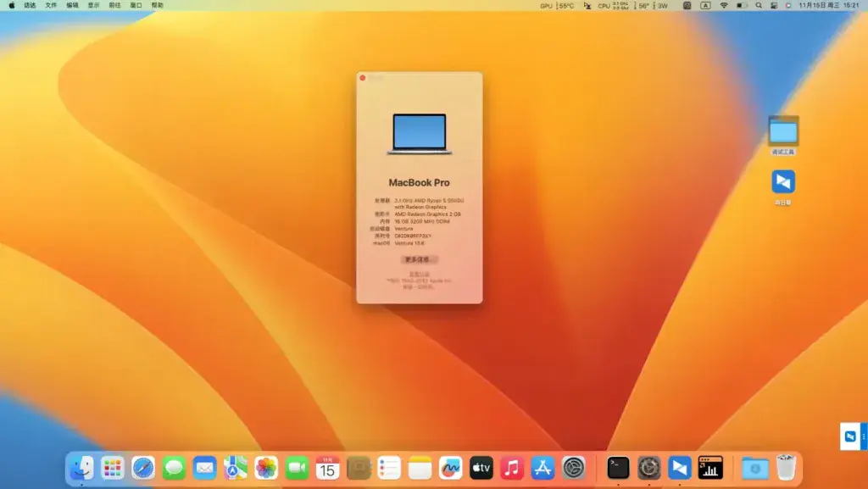Switch the input source via A icon
Screen dimensions: 868x489
click(x=705, y=6)
